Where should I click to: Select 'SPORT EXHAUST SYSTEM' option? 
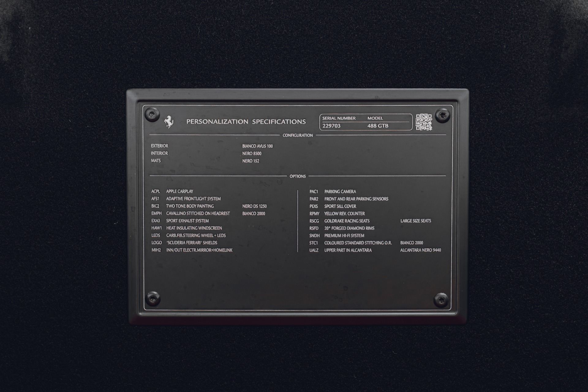pos(187,221)
